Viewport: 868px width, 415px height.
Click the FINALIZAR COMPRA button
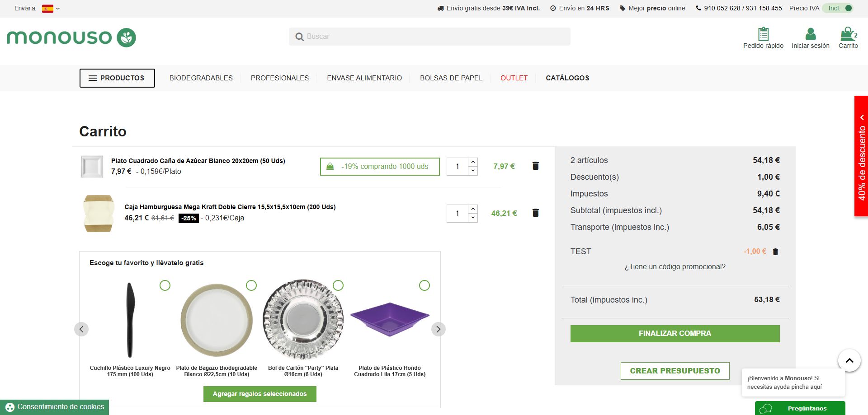click(675, 333)
